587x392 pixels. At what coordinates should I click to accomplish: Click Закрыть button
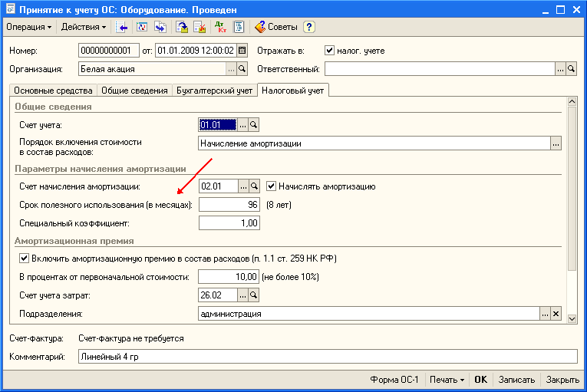click(x=562, y=380)
